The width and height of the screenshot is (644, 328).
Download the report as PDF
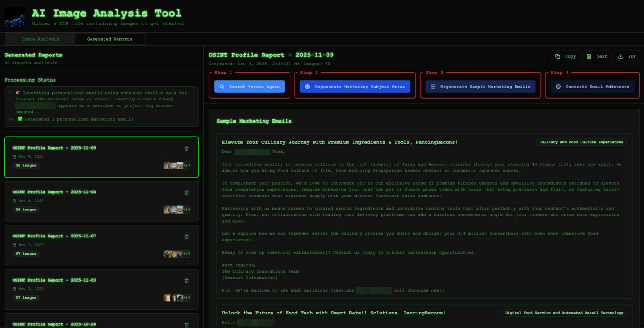click(x=627, y=56)
